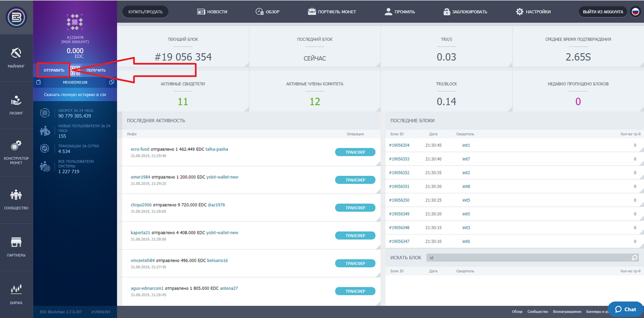
Task: Open recipient yobit-wallet-new in omer1984 row
Action: (x=222, y=177)
